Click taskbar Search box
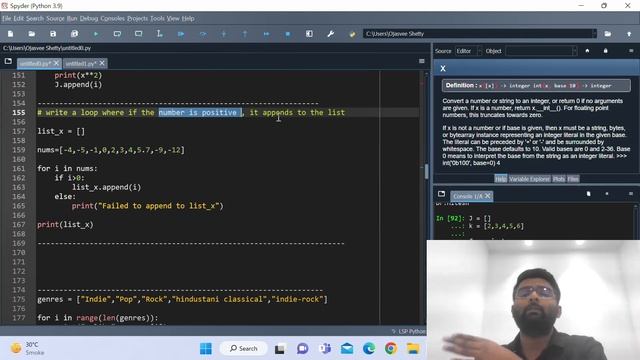 pos(243,349)
